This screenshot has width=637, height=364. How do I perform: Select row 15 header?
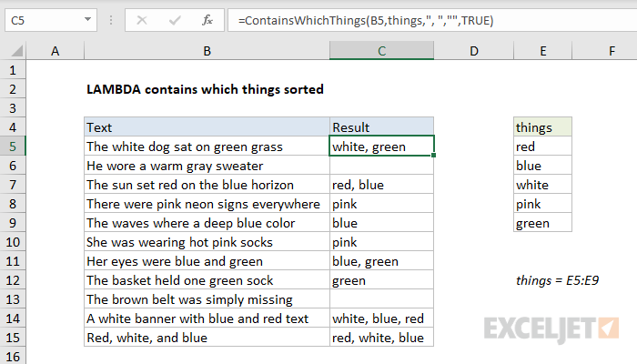pos(13,338)
